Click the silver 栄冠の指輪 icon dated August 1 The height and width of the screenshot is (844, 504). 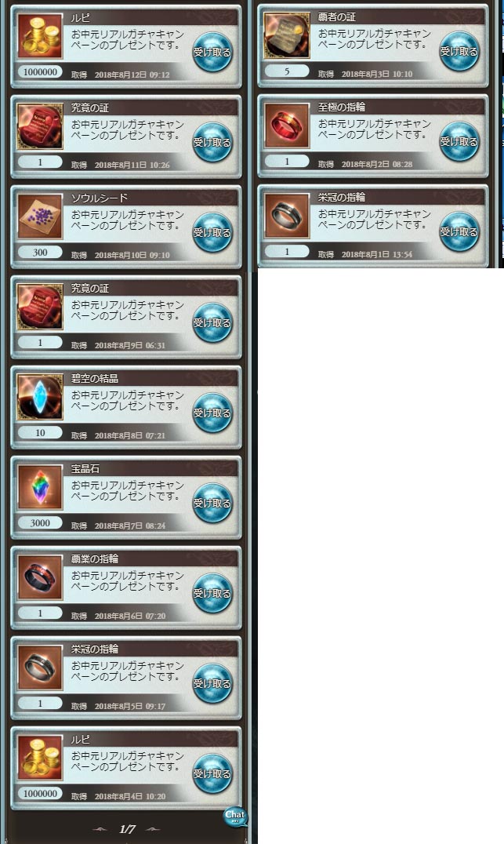(287, 216)
